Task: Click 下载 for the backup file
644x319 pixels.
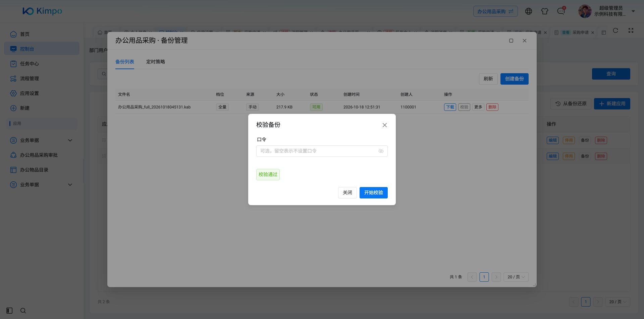Action: [450, 107]
